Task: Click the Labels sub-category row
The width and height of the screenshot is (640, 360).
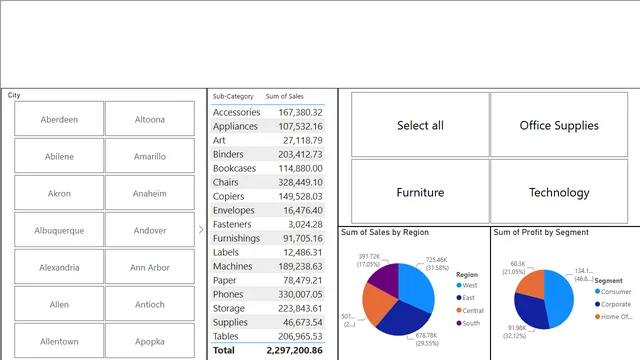Action: pos(268,252)
